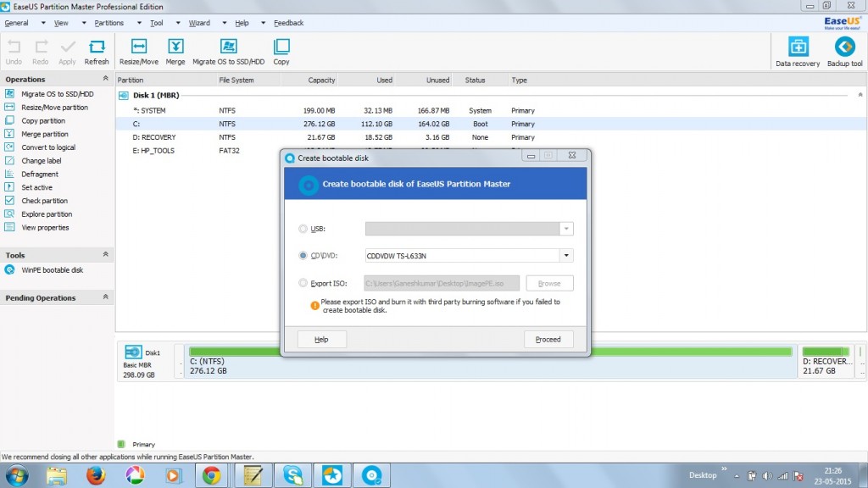Select the Export ISO radio option
868x488 pixels.
coord(303,283)
